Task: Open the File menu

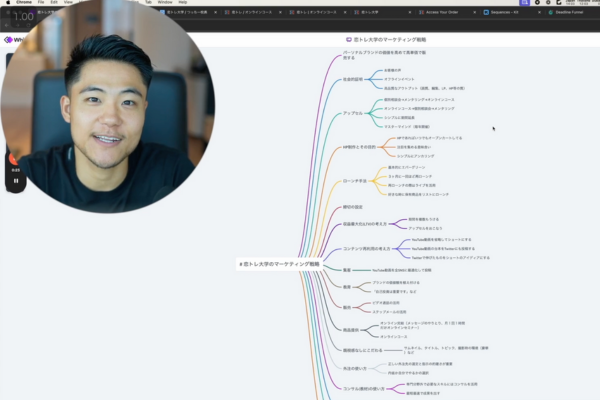Action: point(41,2)
